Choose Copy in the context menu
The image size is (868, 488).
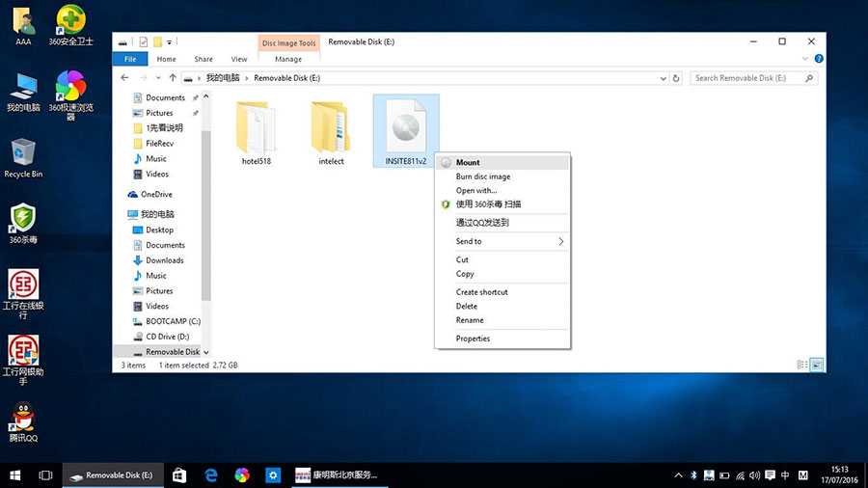(502, 274)
